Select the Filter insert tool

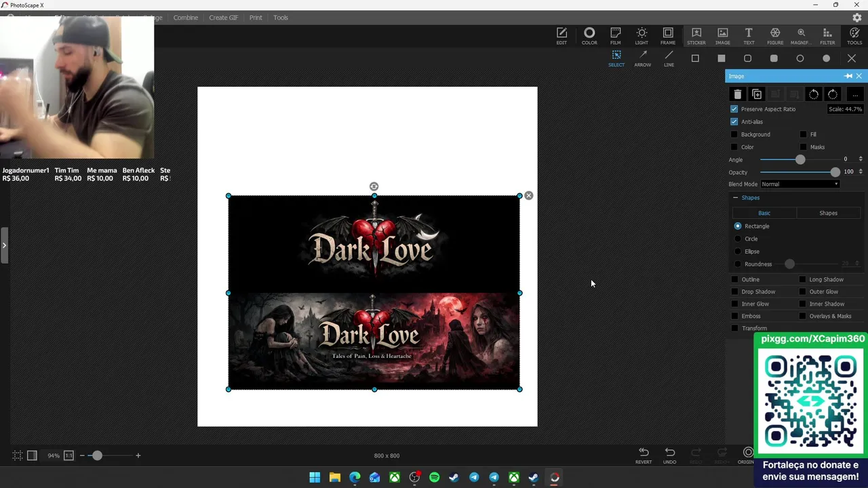pyautogui.click(x=827, y=36)
